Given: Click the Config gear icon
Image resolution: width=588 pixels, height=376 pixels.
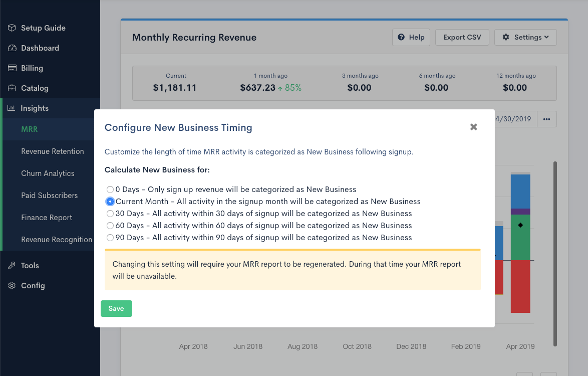Looking at the screenshot, I should tap(12, 286).
